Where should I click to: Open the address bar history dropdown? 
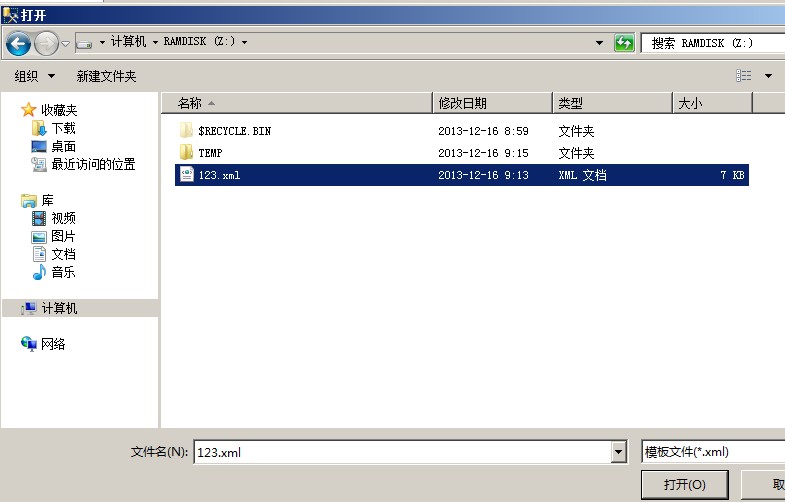tap(599, 43)
